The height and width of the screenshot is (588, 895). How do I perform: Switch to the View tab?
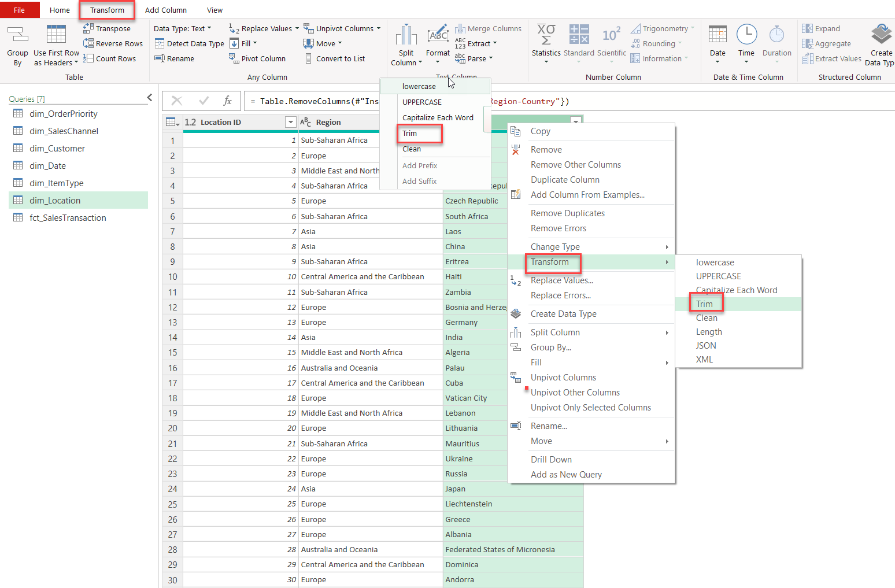214,10
